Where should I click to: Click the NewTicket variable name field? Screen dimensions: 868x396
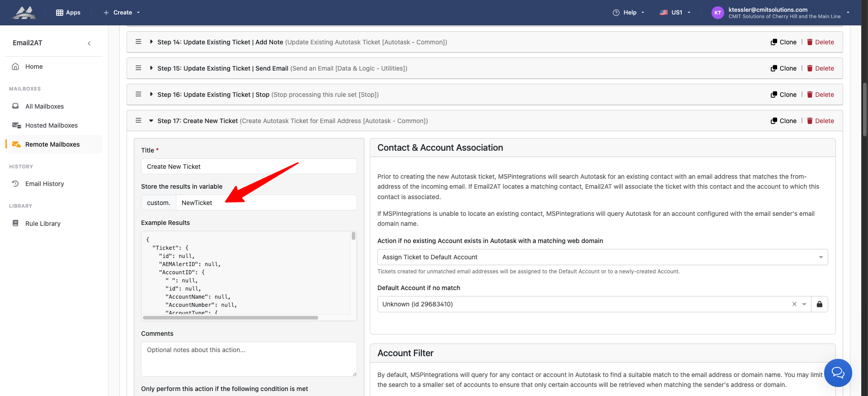pos(266,203)
